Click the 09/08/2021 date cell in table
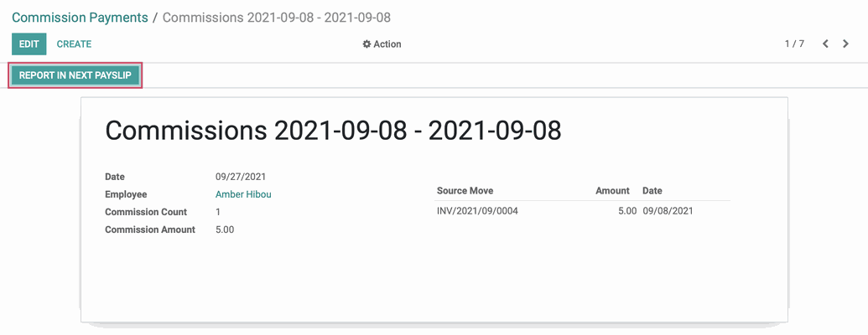Viewport: 868px width, 335px height. coord(668,210)
